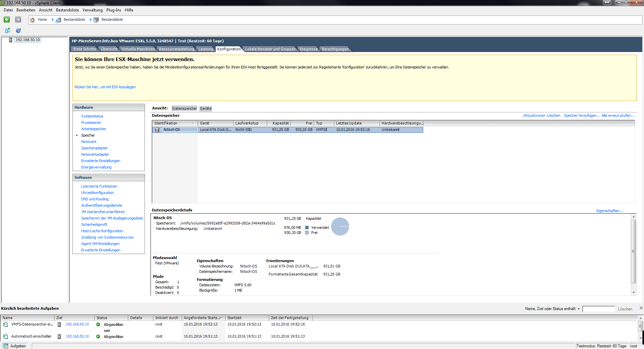
Task: Click Aktualisieren link
Action: coord(534,115)
